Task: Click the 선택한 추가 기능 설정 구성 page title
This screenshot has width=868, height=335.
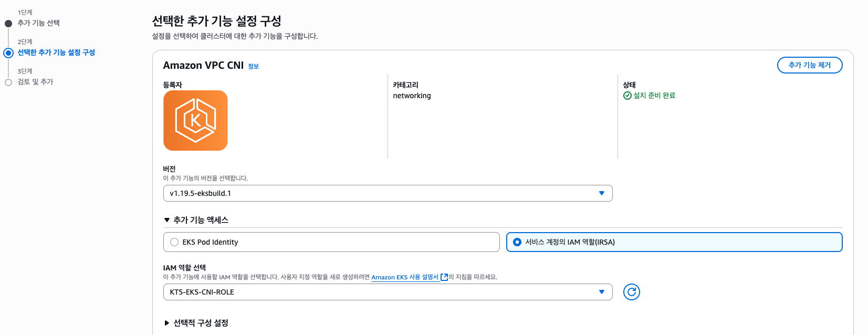Action: [x=216, y=21]
